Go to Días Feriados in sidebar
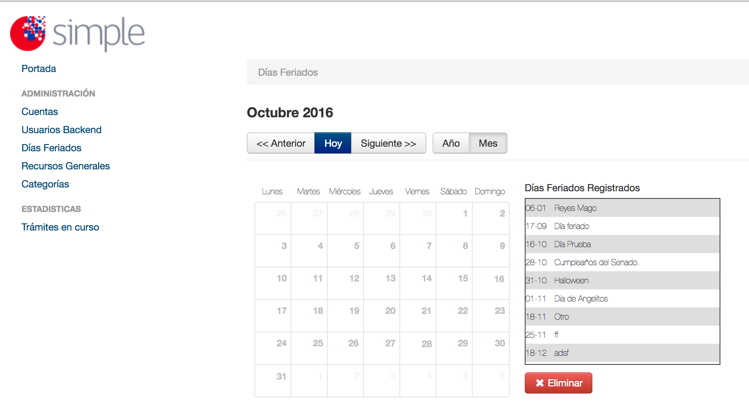Viewport: 749px width, 418px height. pyautogui.click(x=52, y=148)
